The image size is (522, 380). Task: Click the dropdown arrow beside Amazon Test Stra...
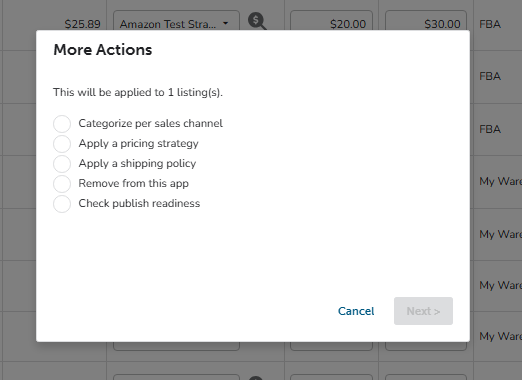click(x=226, y=23)
